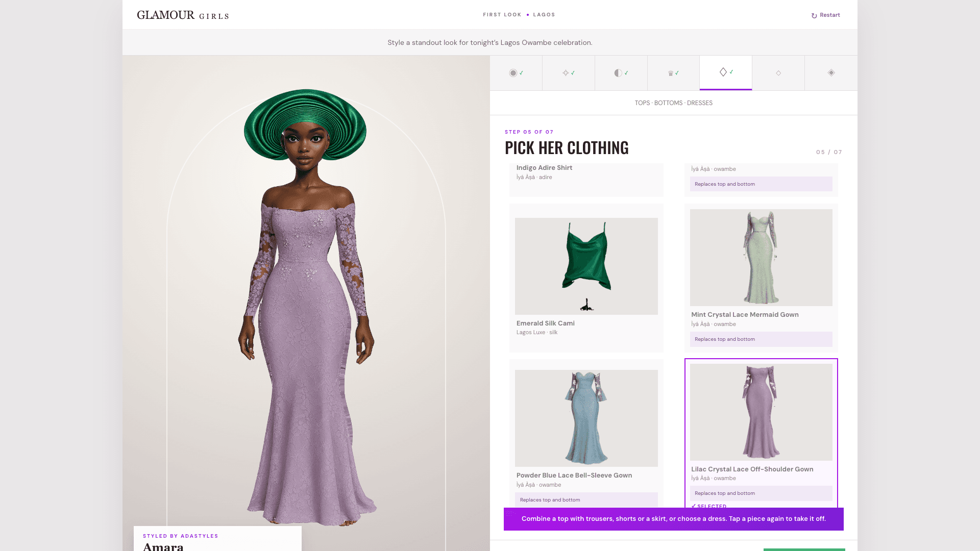Deselect the Lilac Crystal Lace Off-Shoulder Gown image
The width and height of the screenshot is (980, 551).
(x=761, y=412)
